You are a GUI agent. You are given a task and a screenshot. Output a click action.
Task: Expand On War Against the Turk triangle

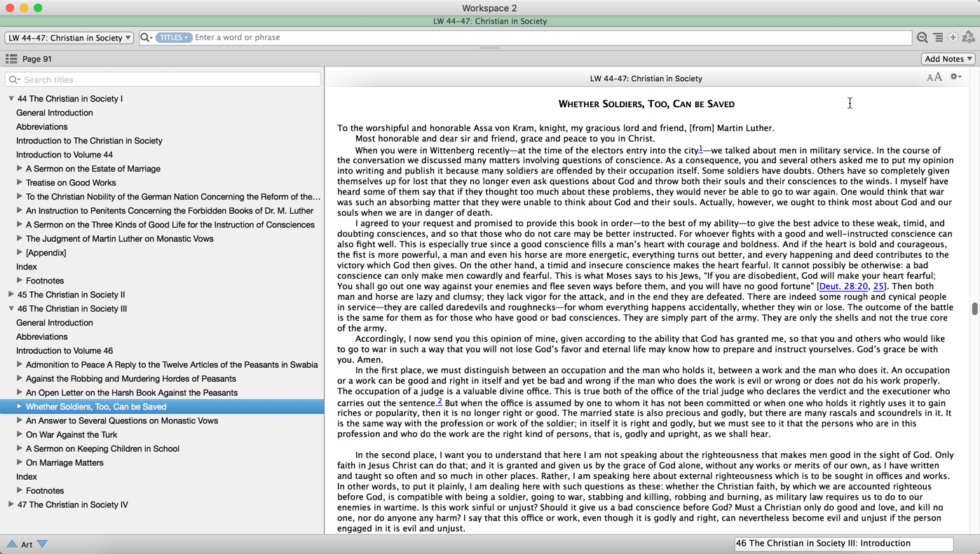pos(20,435)
